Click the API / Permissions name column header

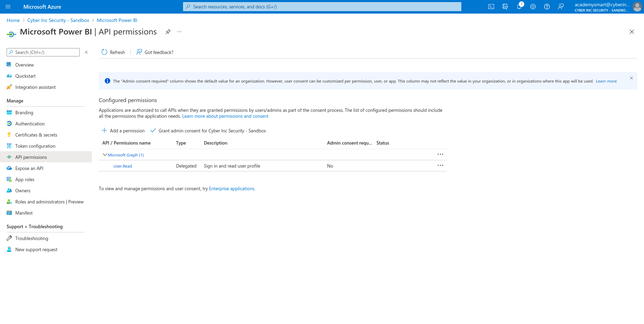click(126, 143)
